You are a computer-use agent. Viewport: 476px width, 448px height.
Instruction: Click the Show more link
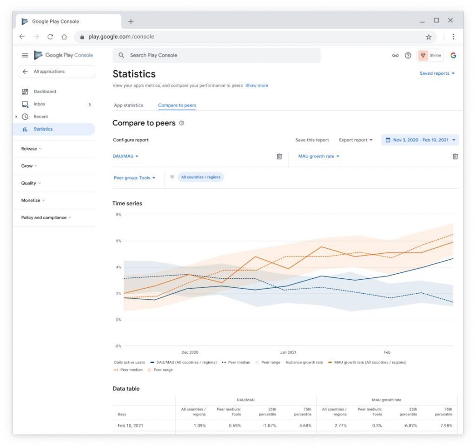tap(257, 86)
